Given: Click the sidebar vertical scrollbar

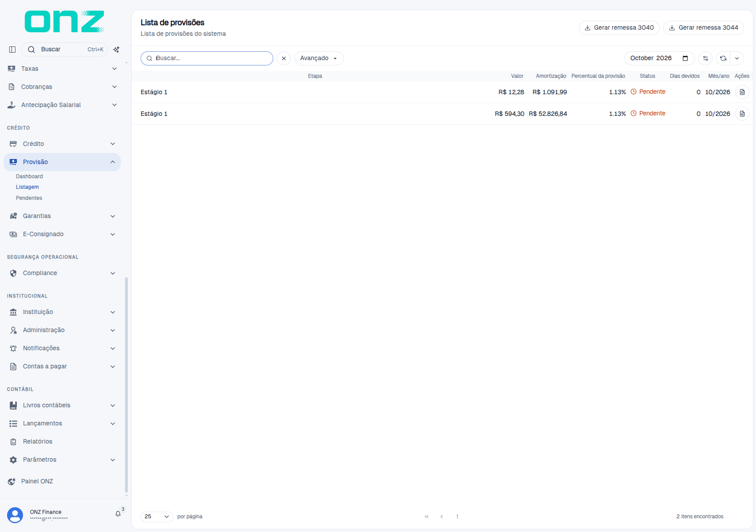Looking at the screenshot, I should [x=126, y=385].
